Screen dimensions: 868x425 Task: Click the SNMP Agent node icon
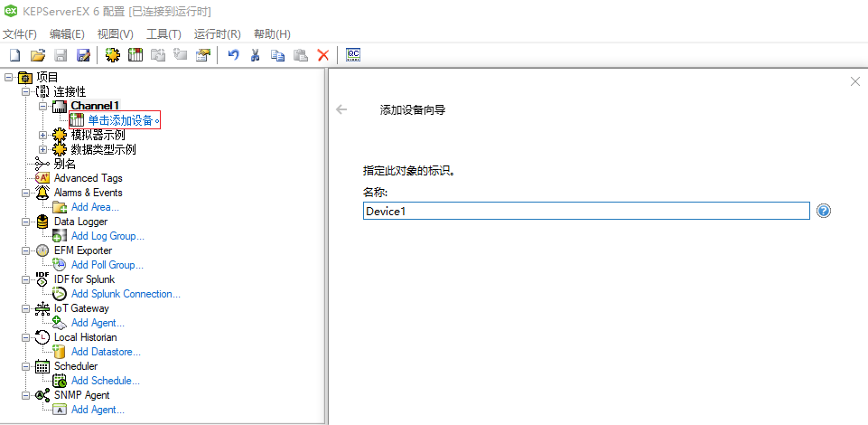coord(42,395)
